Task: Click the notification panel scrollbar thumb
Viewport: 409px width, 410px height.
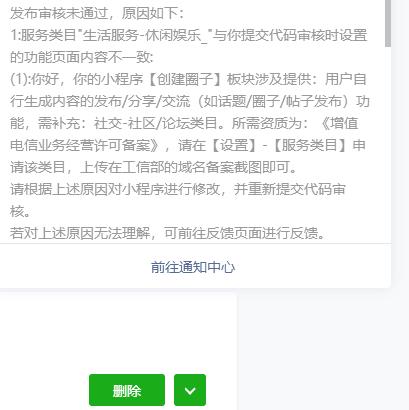Action: [388, 23]
